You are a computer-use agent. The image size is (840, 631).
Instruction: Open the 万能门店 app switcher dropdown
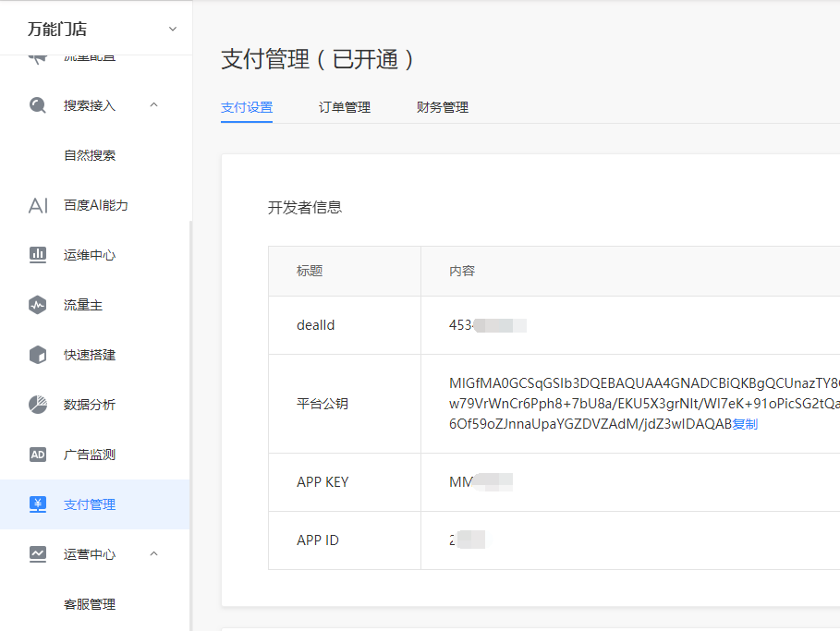coord(172,30)
